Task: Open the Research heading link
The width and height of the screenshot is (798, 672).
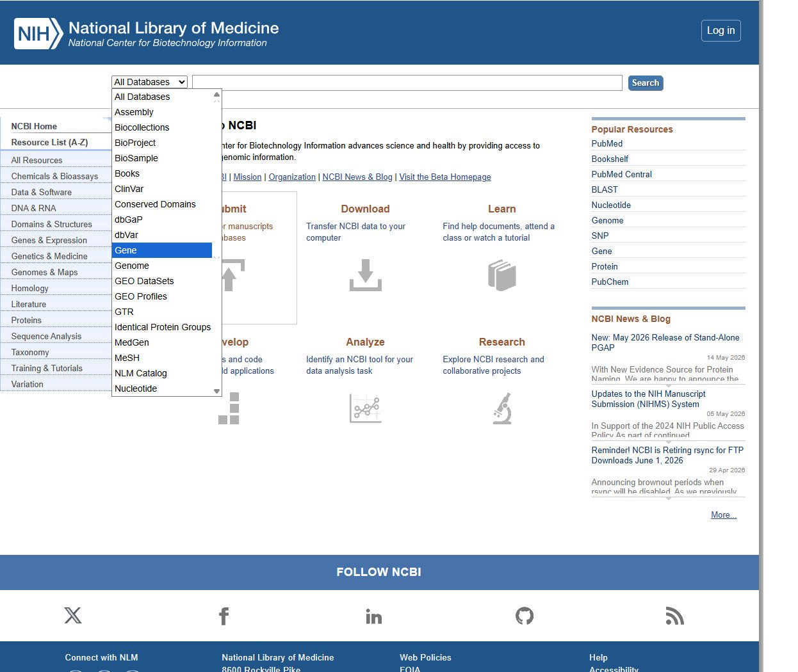Action: click(502, 342)
